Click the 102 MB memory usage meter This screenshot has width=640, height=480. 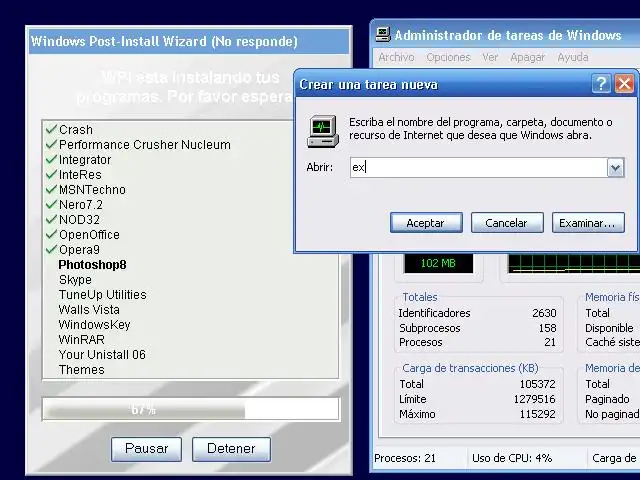(438, 263)
